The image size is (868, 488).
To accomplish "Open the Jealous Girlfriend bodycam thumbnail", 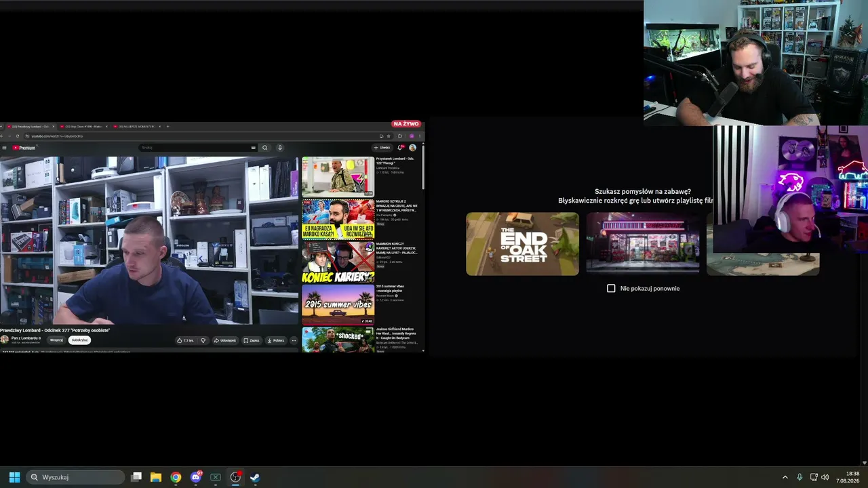I will (x=338, y=340).
